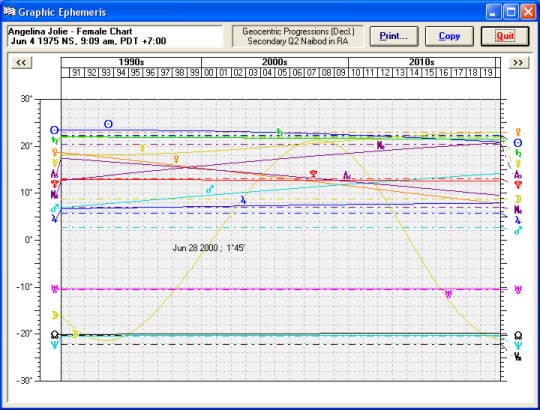This screenshot has width=540, height=410.
Task: Click the Mercury glyph in the right legend
Action: point(518,164)
